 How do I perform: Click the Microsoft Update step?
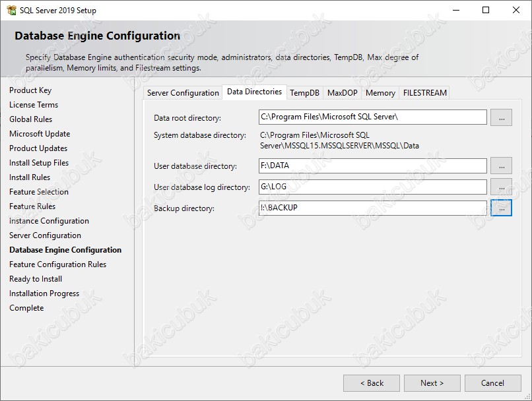40,134
